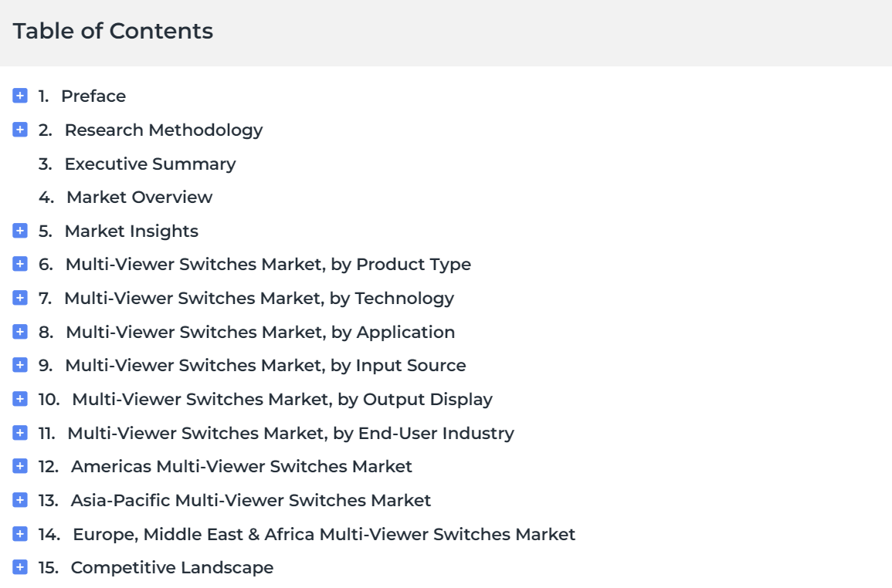Expand the by Application section plus icon

20,332
